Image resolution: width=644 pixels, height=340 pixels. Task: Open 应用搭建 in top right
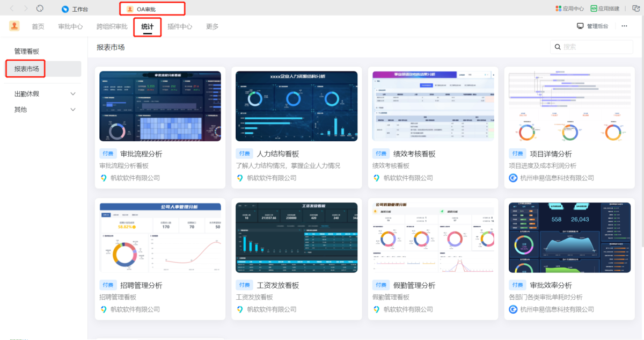click(605, 9)
